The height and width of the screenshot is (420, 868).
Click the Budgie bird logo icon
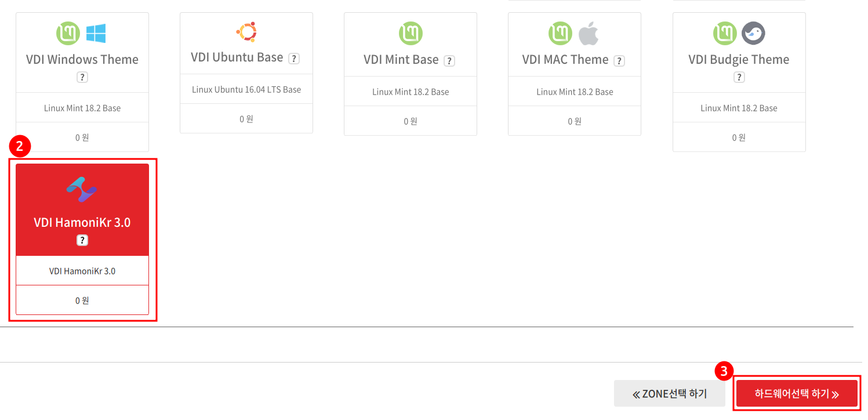pos(753,33)
